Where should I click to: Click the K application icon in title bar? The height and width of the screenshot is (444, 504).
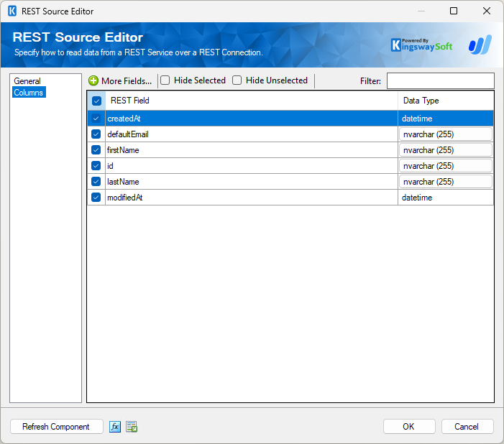pyautogui.click(x=12, y=11)
